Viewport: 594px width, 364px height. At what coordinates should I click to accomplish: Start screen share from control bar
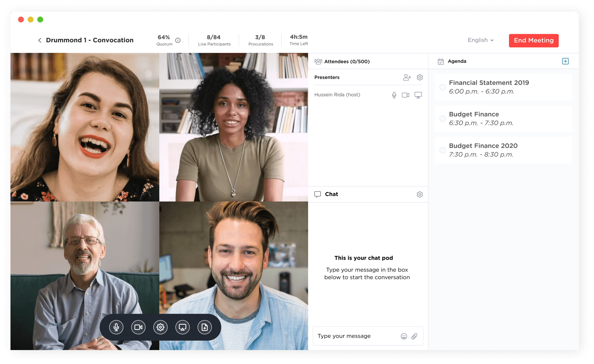(182, 327)
